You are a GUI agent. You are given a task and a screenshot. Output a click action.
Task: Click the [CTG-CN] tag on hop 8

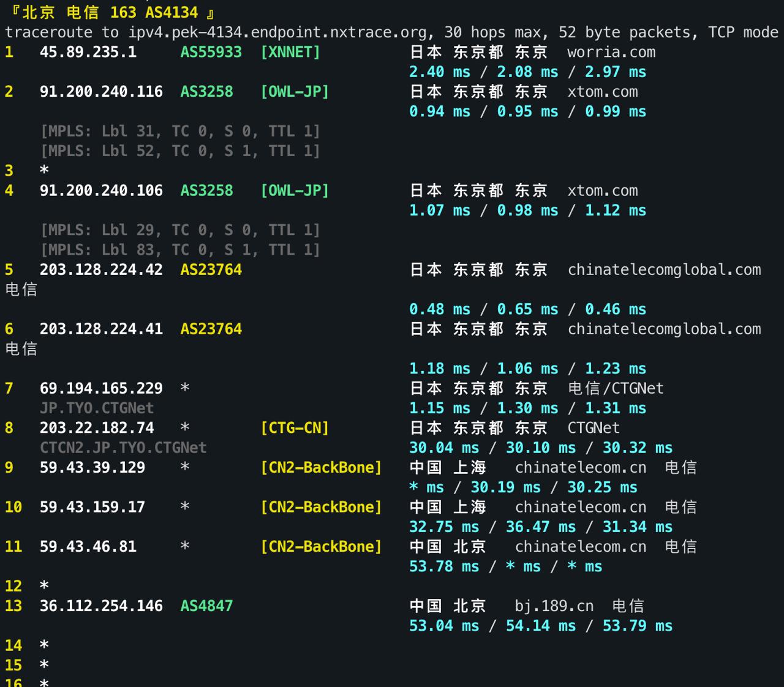click(x=295, y=427)
